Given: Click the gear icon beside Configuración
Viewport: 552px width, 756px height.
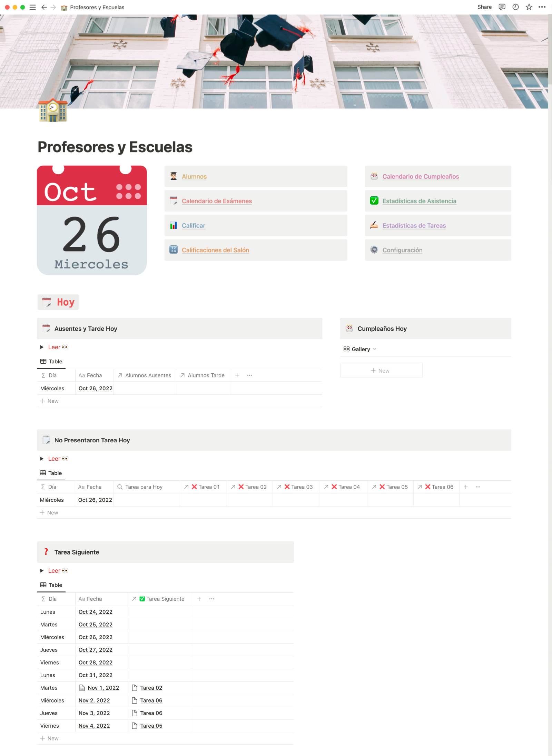Looking at the screenshot, I should pos(374,250).
